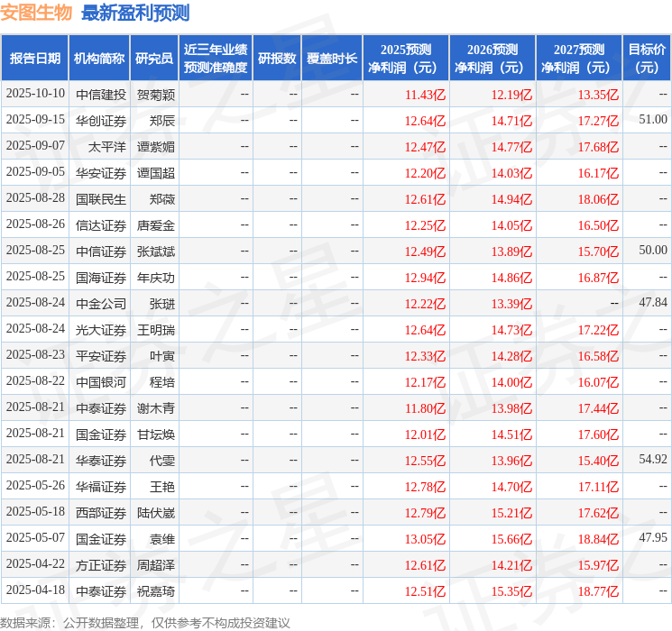
Task: Click 2026 profit value 14.03亿
Action: (511, 173)
